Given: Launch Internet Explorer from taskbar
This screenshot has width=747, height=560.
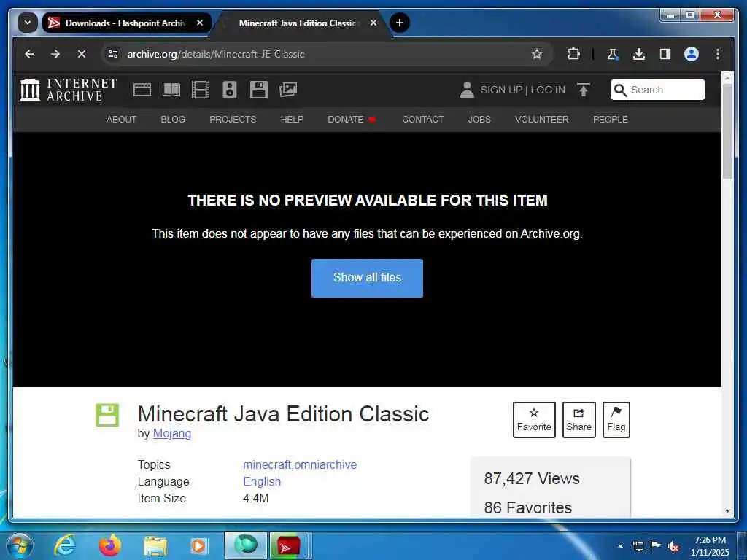Looking at the screenshot, I should (x=65, y=545).
